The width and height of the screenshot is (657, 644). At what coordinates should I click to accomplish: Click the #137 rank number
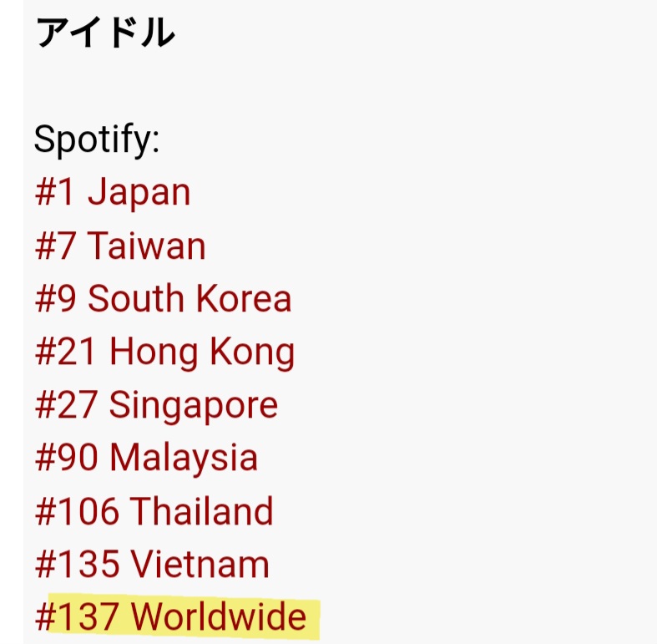click(77, 616)
